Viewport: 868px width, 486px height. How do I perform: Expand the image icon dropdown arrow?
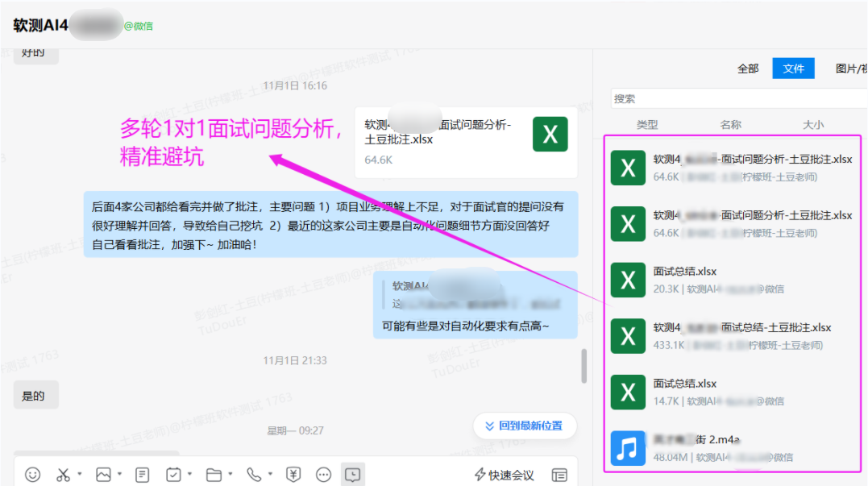pos(119,475)
